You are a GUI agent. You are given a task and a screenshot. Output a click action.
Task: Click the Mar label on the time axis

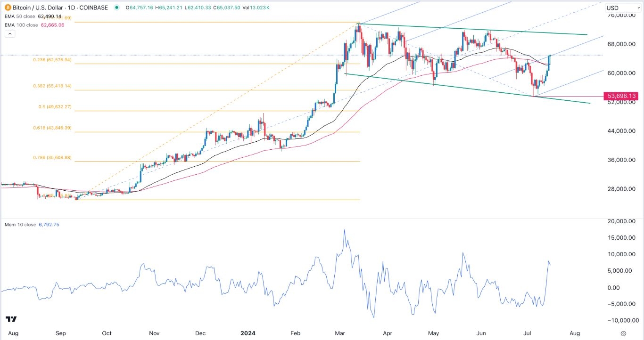tap(339, 333)
